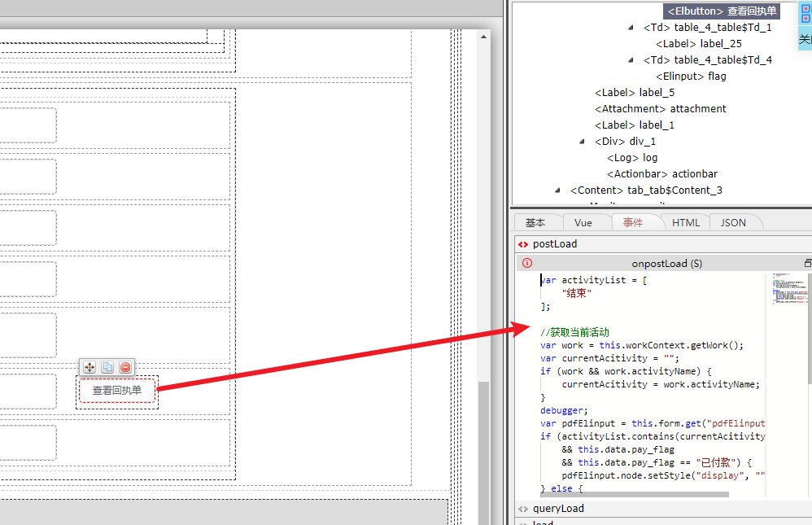Switch to the 基本 tab
This screenshot has width=812, height=525.
click(x=535, y=222)
